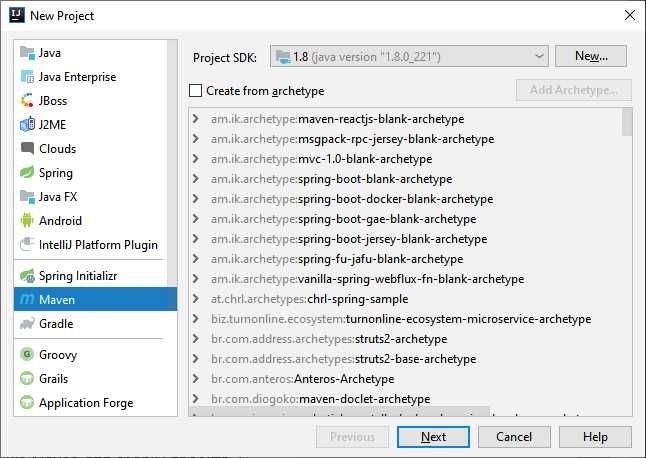Viewport: 646px width, 458px height.
Task: Expand spring-boot-docker-blank-archetype node
Action: coord(196,199)
